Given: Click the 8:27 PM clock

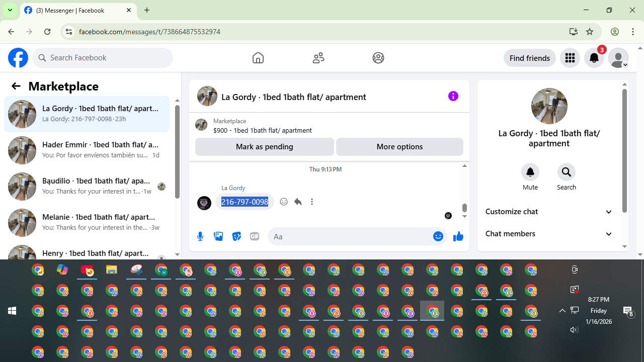Looking at the screenshot, I should point(598,300).
